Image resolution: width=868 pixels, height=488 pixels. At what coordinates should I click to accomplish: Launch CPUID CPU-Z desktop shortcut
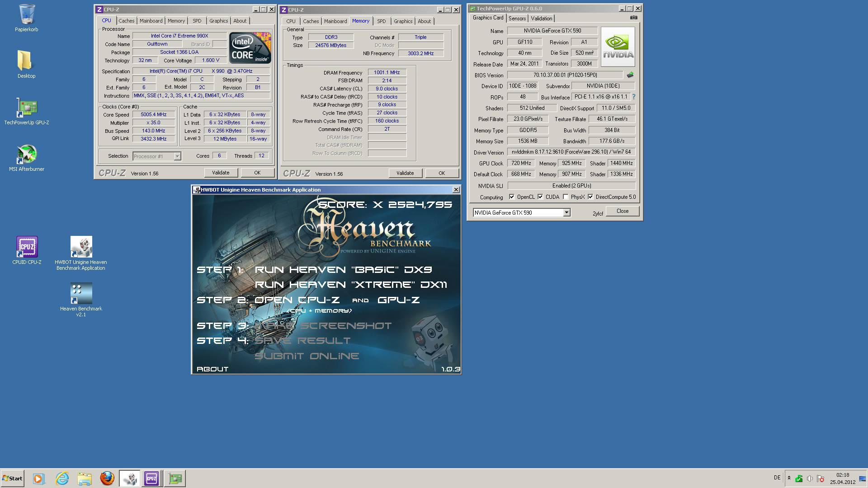tap(27, 250)
